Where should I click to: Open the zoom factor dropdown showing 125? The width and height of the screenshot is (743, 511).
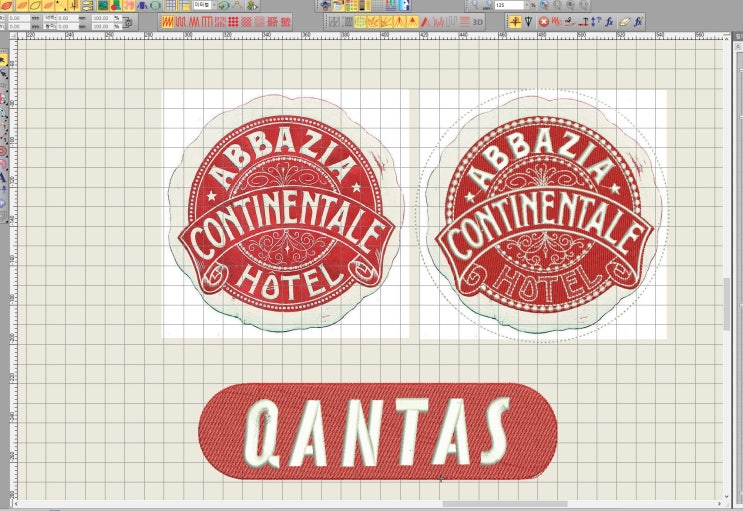click(527, 5)
